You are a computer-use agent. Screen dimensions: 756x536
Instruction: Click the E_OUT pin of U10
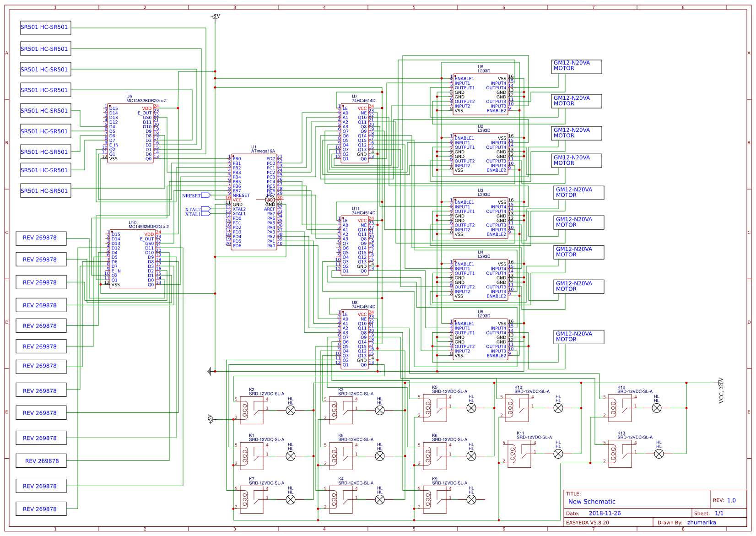(146, 238)
